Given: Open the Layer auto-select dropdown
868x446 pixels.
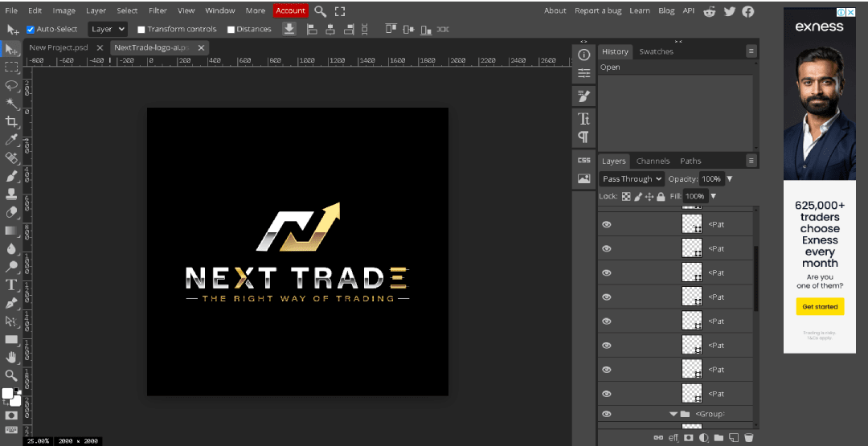Looking at the screenshot, I should (x=108, y=29).
